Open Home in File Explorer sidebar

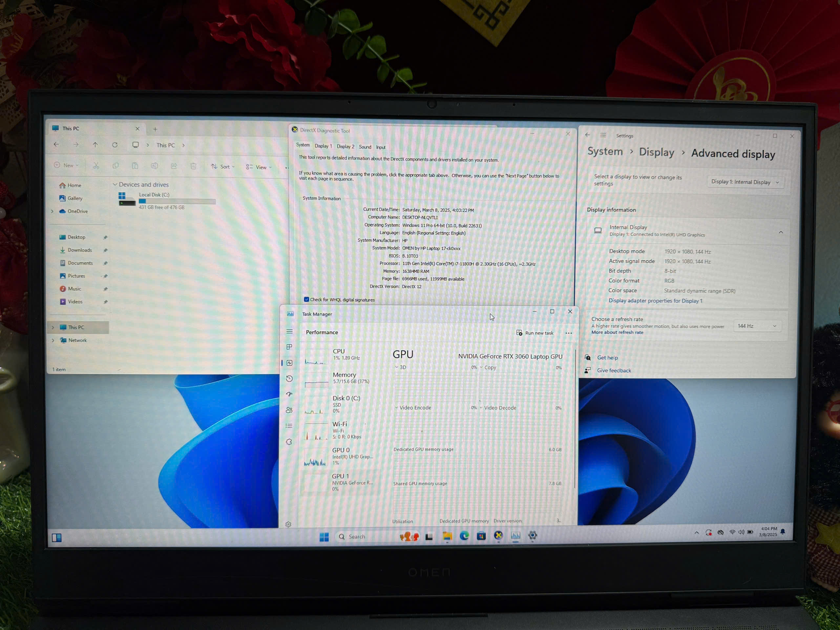(x=70, y=185)
